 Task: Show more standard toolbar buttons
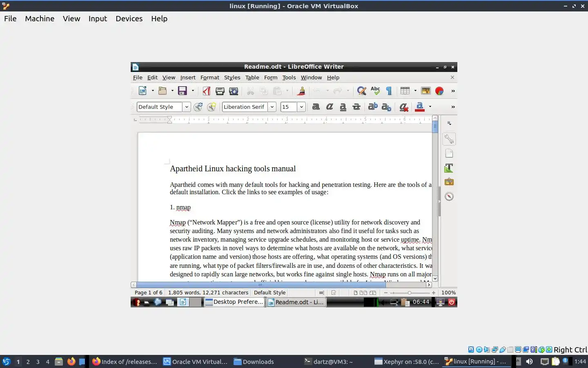453,91
